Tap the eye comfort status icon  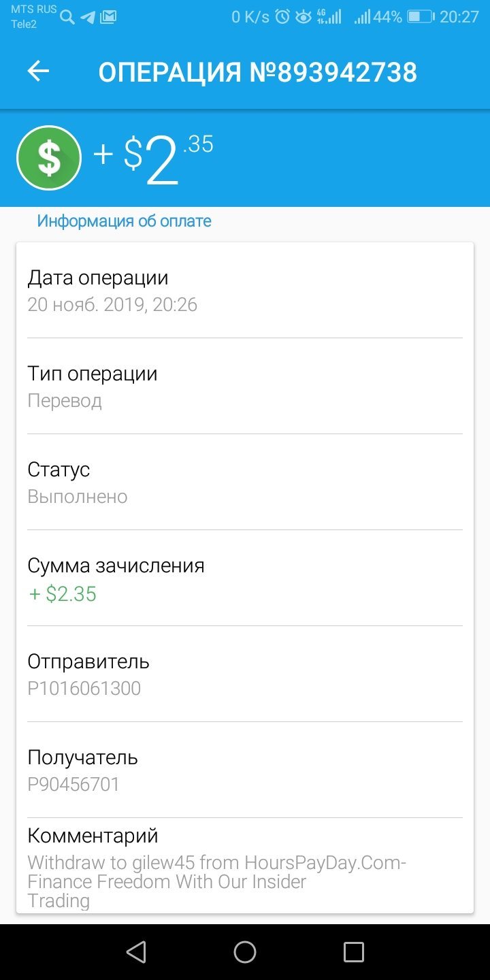(304, 17)
